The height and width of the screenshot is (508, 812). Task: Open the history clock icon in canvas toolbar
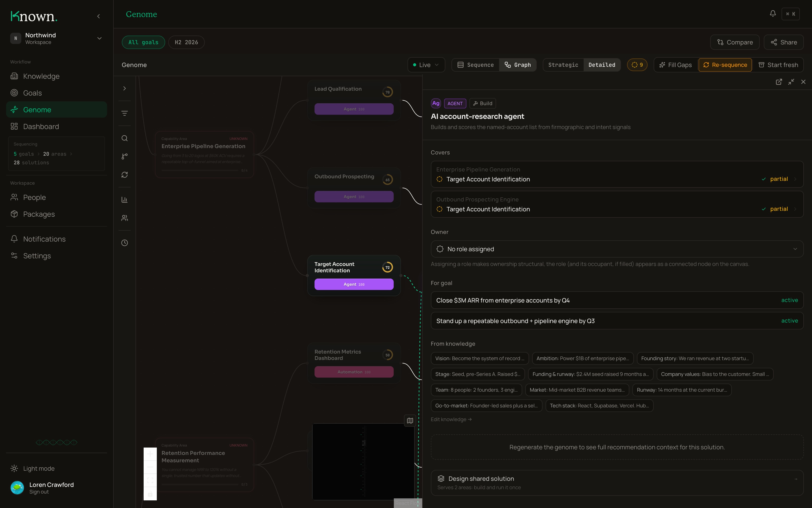(x=125, y=243)
